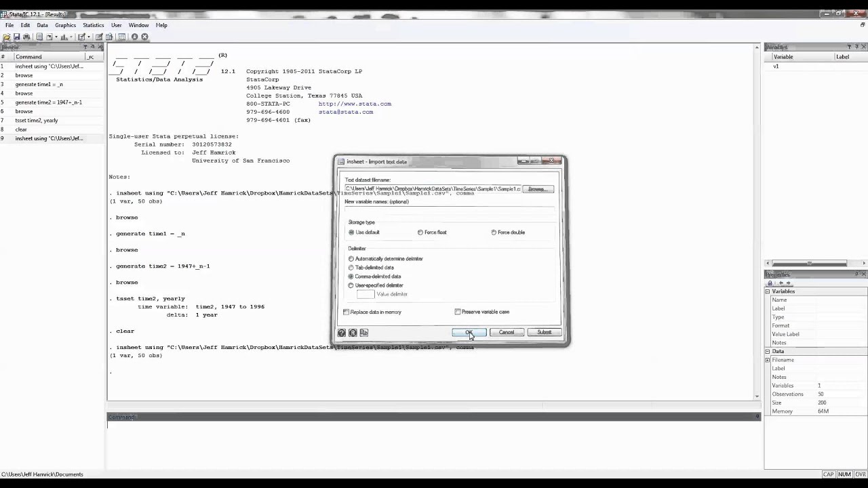Click OK in the insheet dialog
The height and width of the screenshot is (488, 868).
coord(469,332)
